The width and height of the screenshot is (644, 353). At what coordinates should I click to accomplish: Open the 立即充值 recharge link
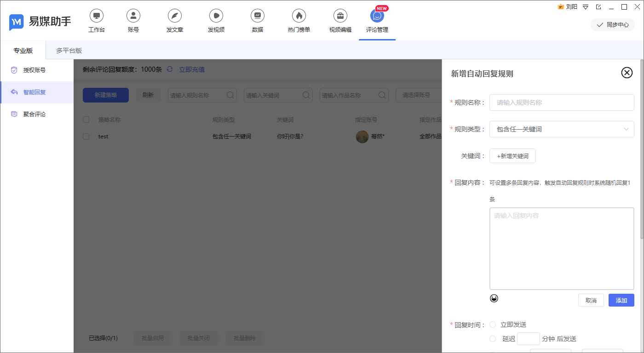click(x=191, y=69)
